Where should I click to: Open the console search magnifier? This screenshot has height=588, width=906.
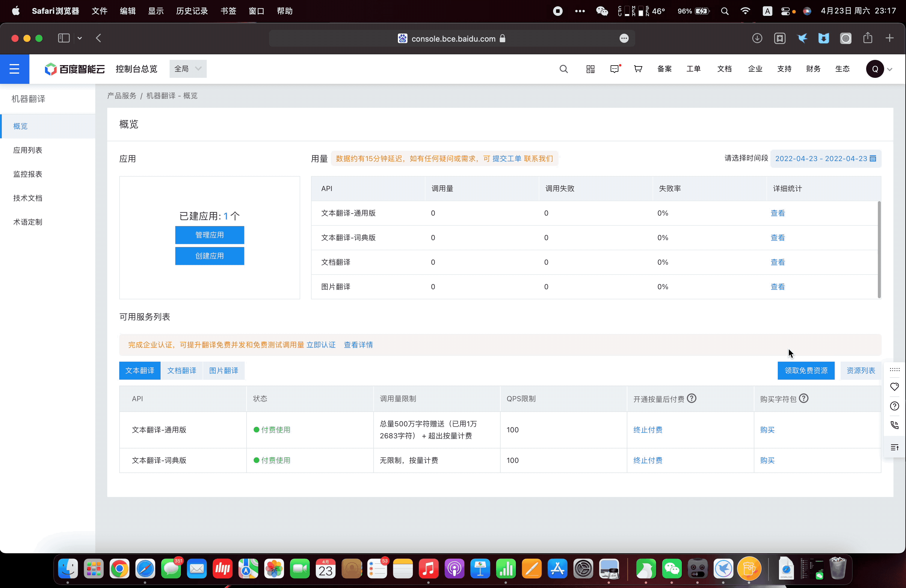coord(564,69)
